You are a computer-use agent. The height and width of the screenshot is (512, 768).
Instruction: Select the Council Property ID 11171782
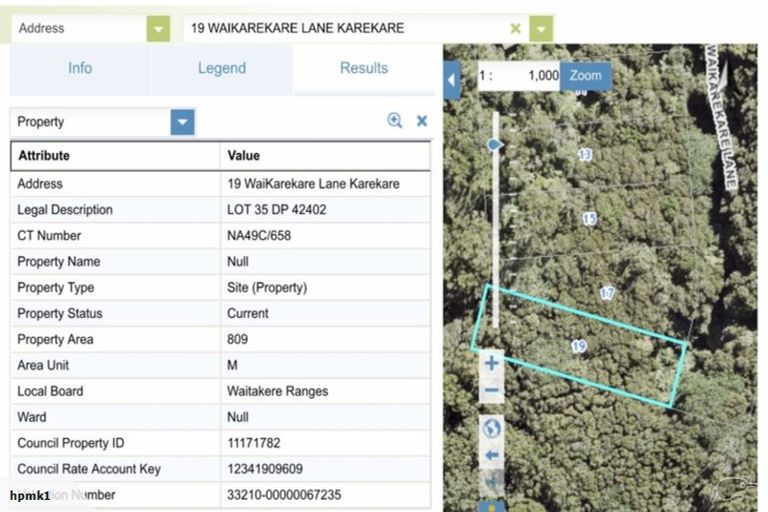click(x=254, y=443)
